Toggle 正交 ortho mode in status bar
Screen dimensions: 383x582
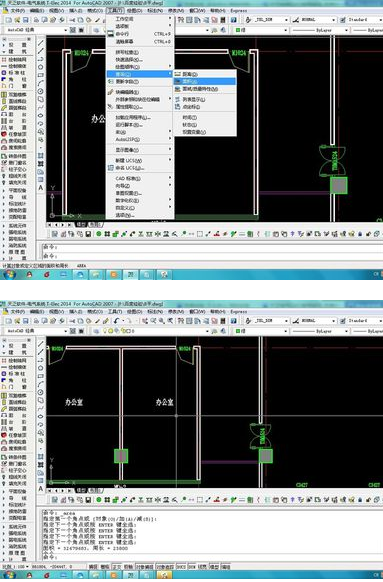click(116, 567)
